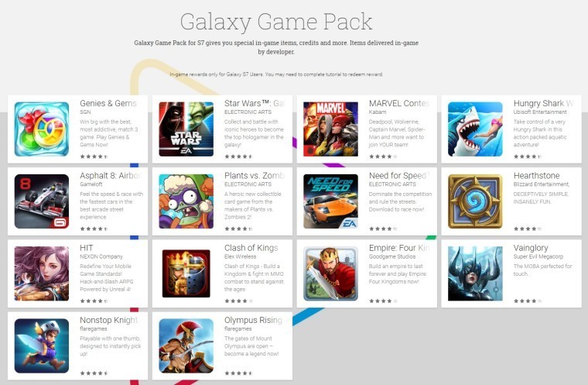588x385 pixels.
Task: Open the Empire: Four Kingdoms icon
Action: pyautogui.click(x=330, y=273)
